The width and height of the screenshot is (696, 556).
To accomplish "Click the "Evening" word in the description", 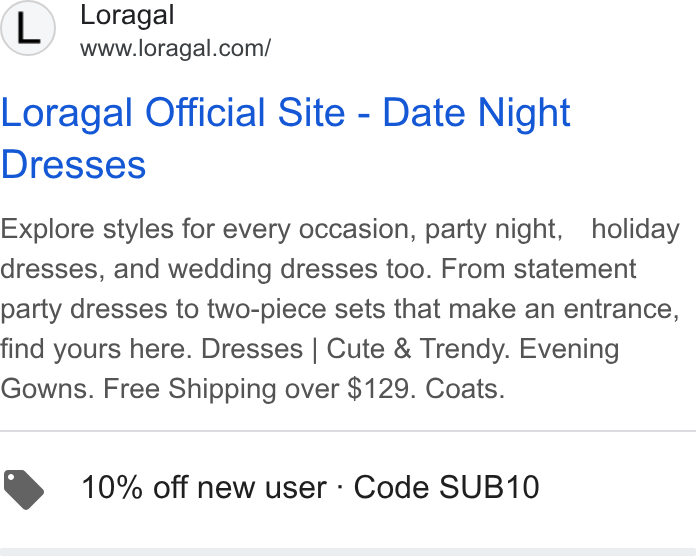I will 569,349.
